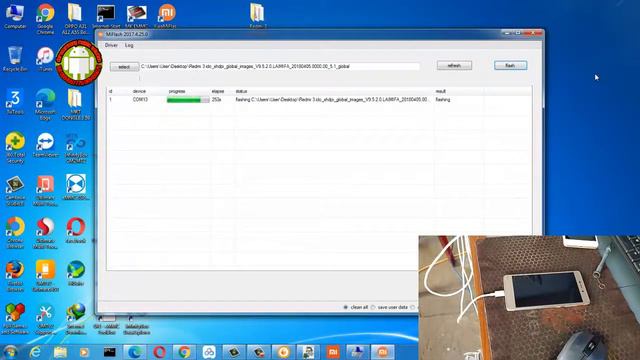Open the Redmi 3 folder on desktop

click(x=257, y=16)
